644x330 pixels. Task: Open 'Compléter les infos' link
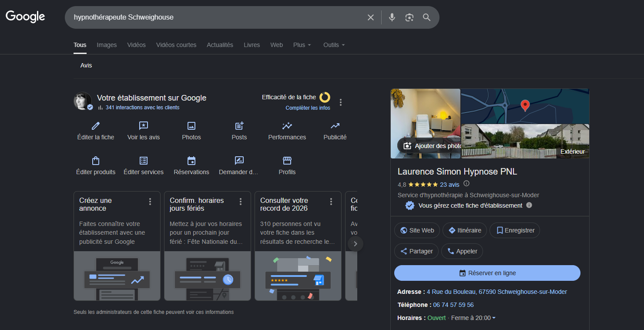coord(308,108)
